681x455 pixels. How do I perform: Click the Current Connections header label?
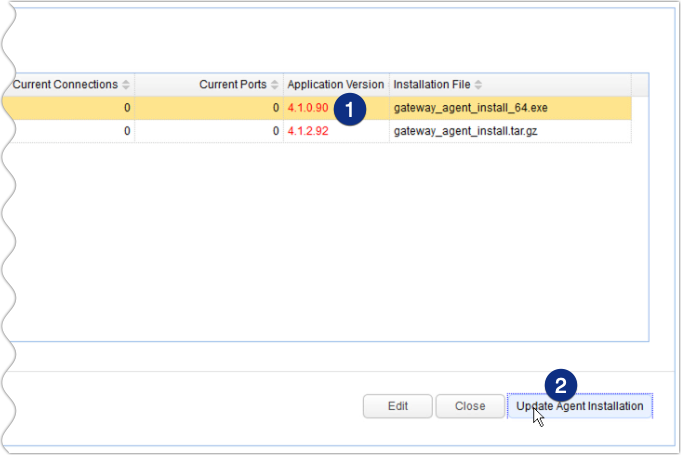tap(65, 84)
